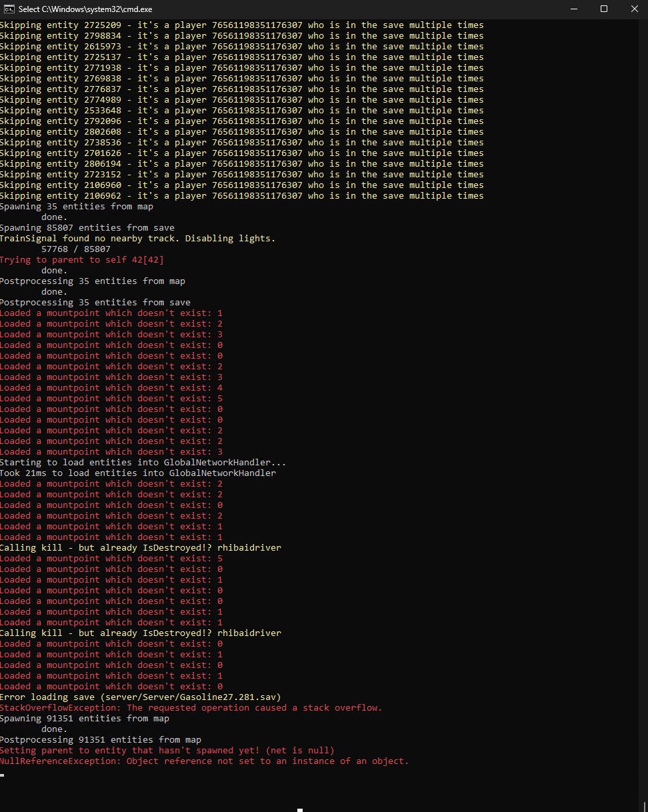
Task: Click the StackOverflowException error line
Action: (191, 708)
